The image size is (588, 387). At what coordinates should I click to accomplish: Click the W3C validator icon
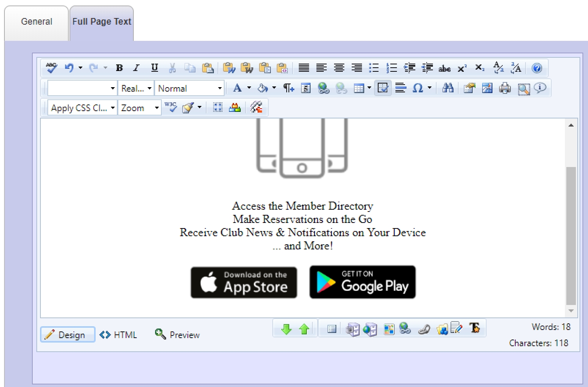tap(171, 107)
